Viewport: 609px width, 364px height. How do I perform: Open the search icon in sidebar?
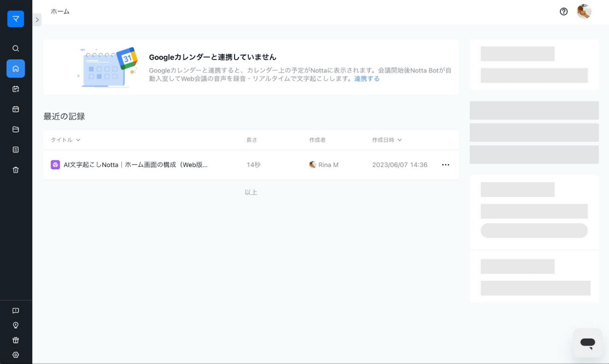(15, 48)
